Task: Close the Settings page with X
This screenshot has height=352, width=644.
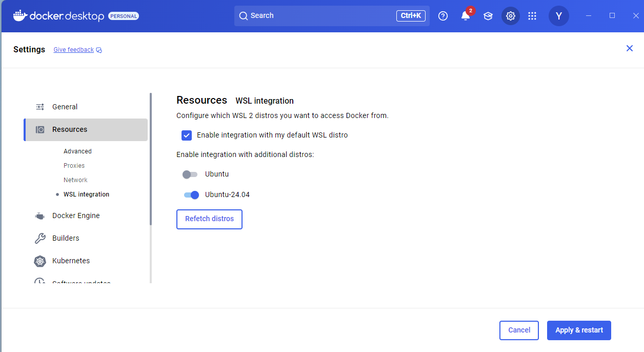Action: 630,48
